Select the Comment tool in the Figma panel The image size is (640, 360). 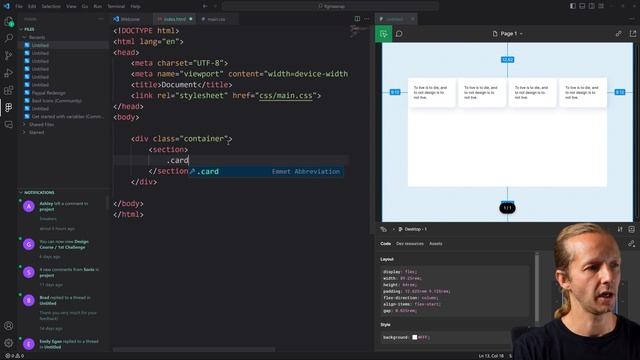pos(399,34)
